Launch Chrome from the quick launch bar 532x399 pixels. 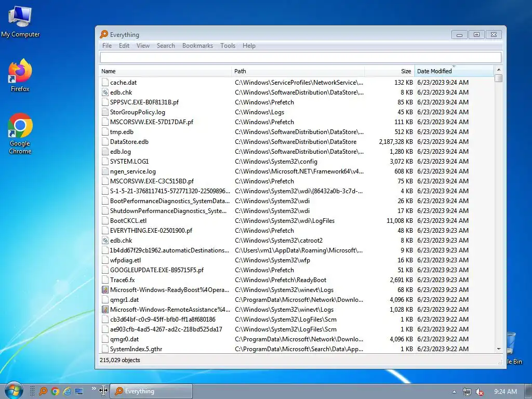click(x=55, y=391)
